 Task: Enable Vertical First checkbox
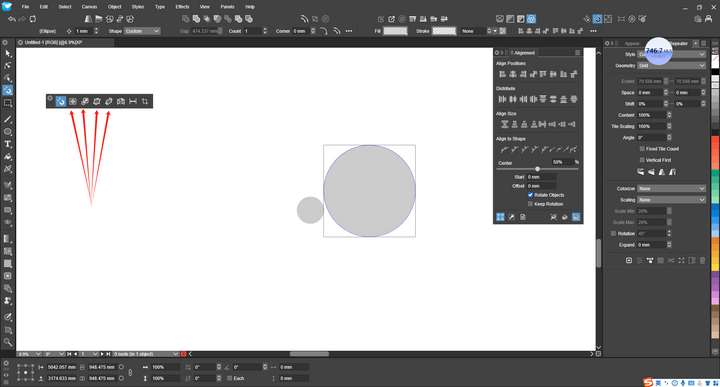coord(642,160)
